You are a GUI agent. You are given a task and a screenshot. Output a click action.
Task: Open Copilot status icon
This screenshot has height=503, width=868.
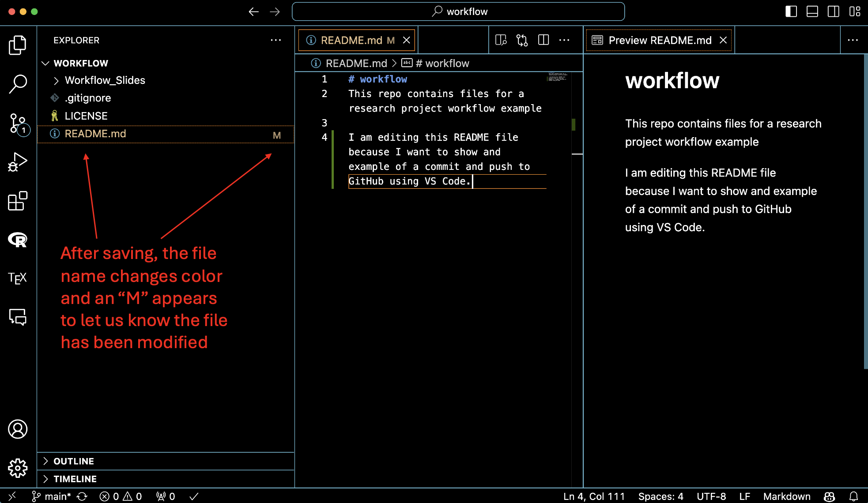[829, 496]
